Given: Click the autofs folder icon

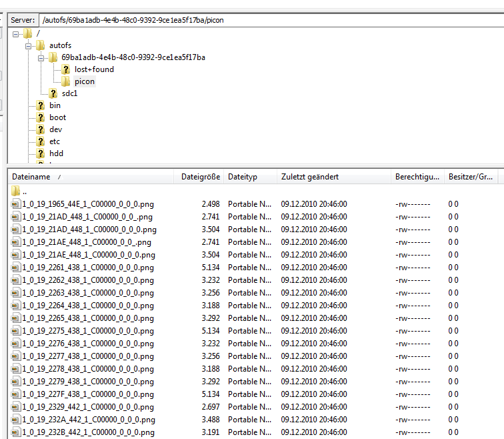Looking at the screenshot, I should (x=41, y=45).
